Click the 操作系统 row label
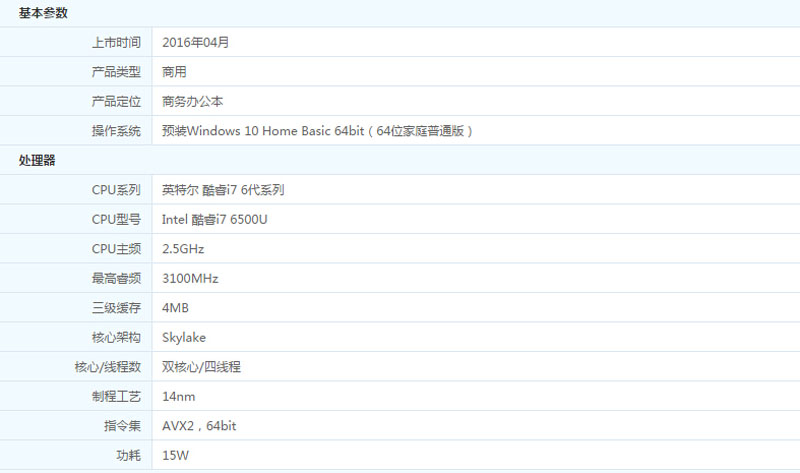The image size is (800, 473). tap(116, 131)
